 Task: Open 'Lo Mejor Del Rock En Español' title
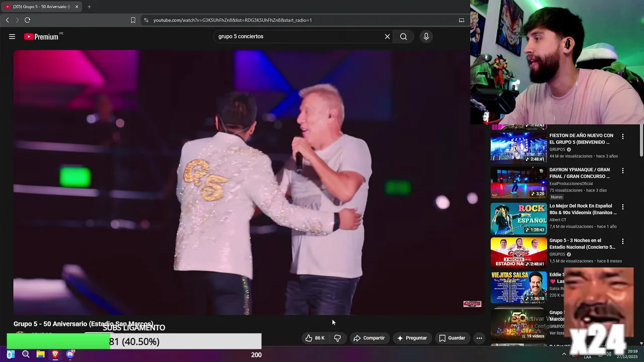[583, 209]
